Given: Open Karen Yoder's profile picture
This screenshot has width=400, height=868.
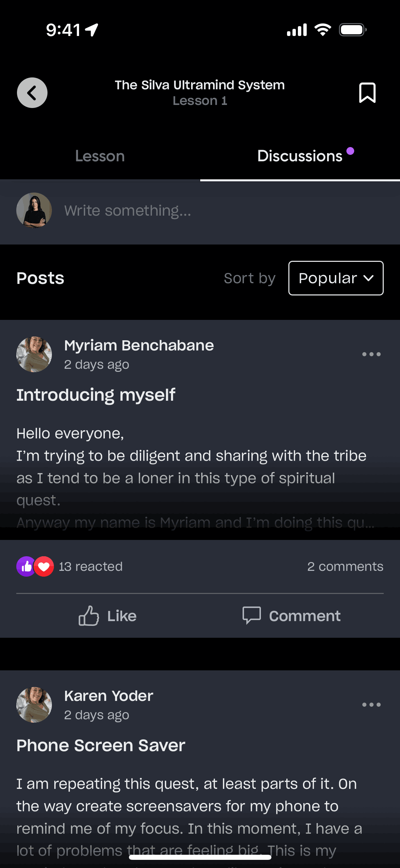Looking at the screenshot, I should click(34, 705).
